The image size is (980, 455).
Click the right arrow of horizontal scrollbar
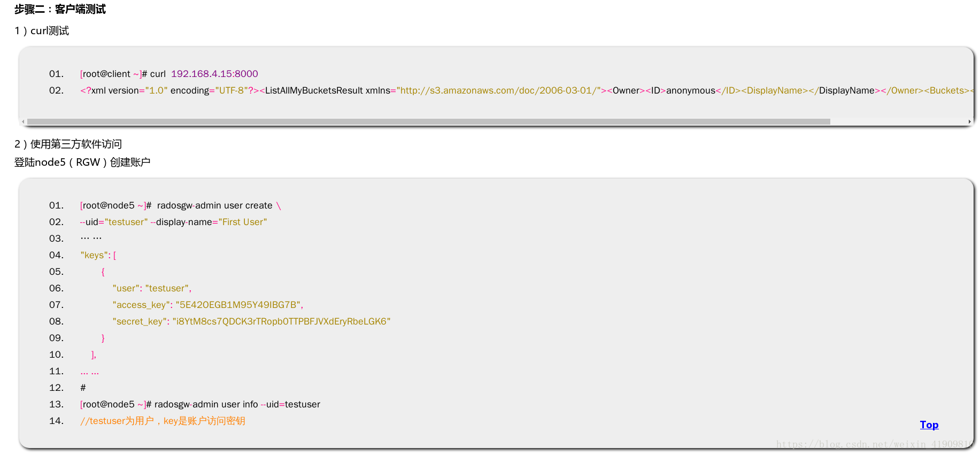pos(969,122)
